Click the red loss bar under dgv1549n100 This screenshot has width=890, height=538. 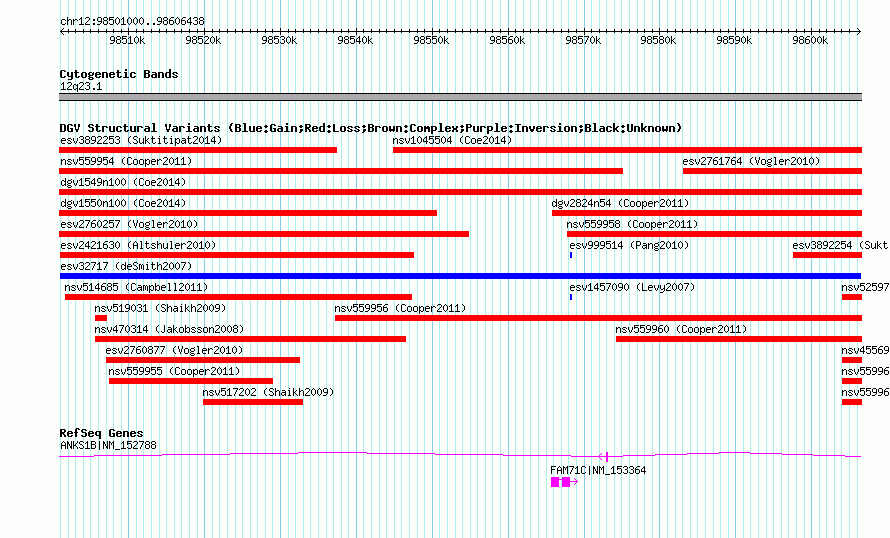[460, 192]
